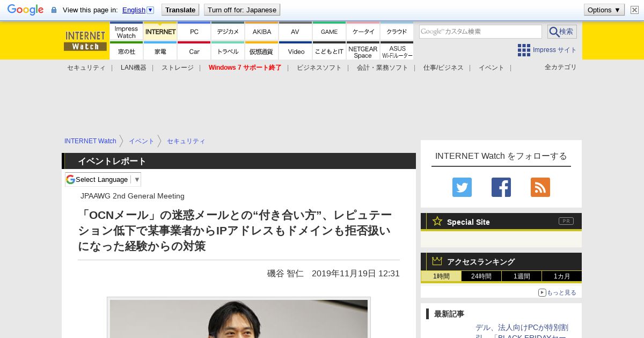Open the AV tab
This screenshot has height=338, width=644.
[295, 32]
